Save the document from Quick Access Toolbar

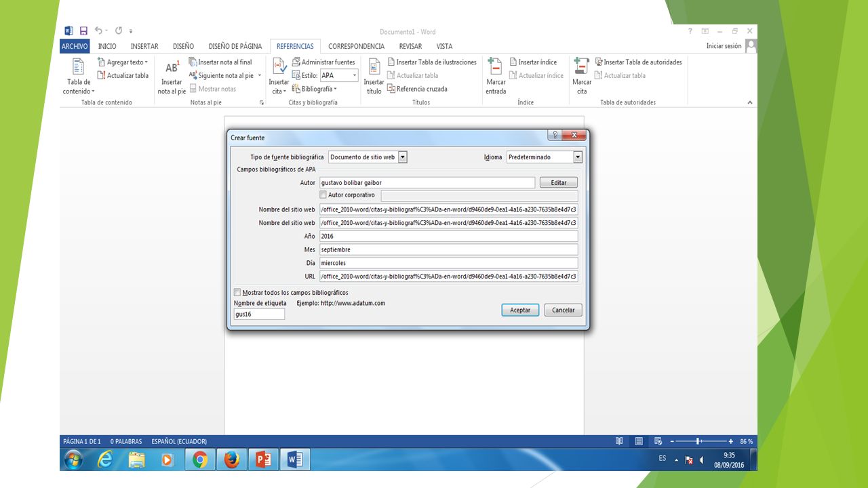[x=83, y=31]
